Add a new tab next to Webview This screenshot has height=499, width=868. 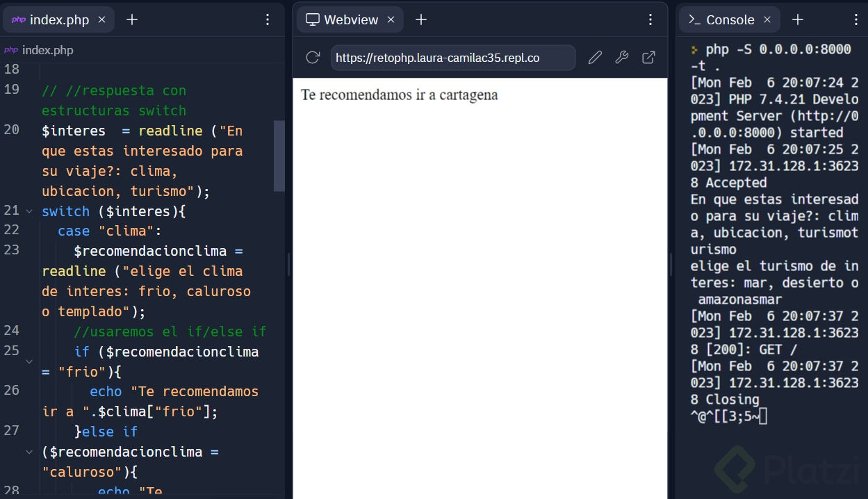[421, 19]
